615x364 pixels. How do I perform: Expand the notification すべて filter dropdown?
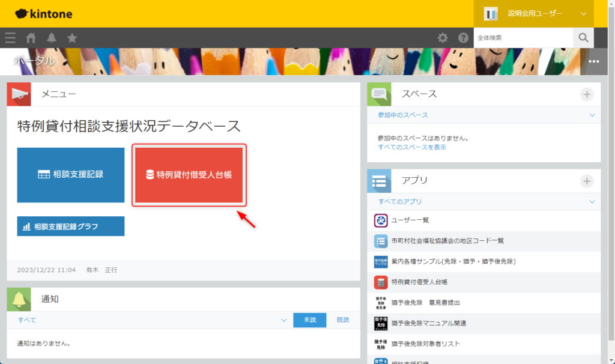[x=284, y=320]
